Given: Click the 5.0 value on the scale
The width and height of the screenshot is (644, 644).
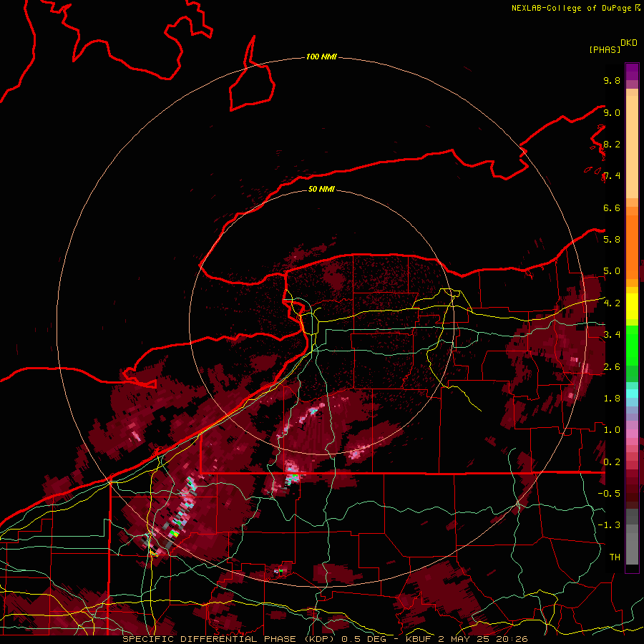Looking at the screenshot, I should [612, 271].
